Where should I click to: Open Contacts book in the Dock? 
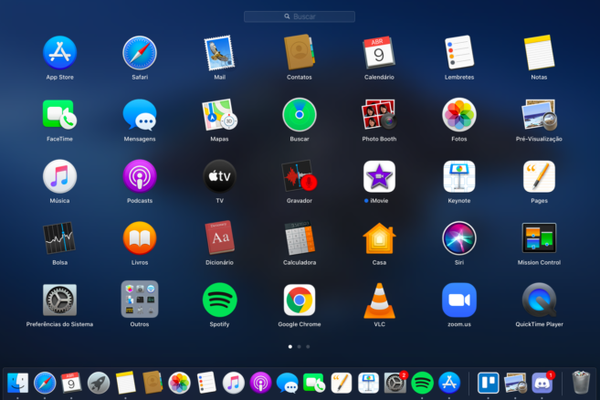pyautogui.click(x=152, y=382)
